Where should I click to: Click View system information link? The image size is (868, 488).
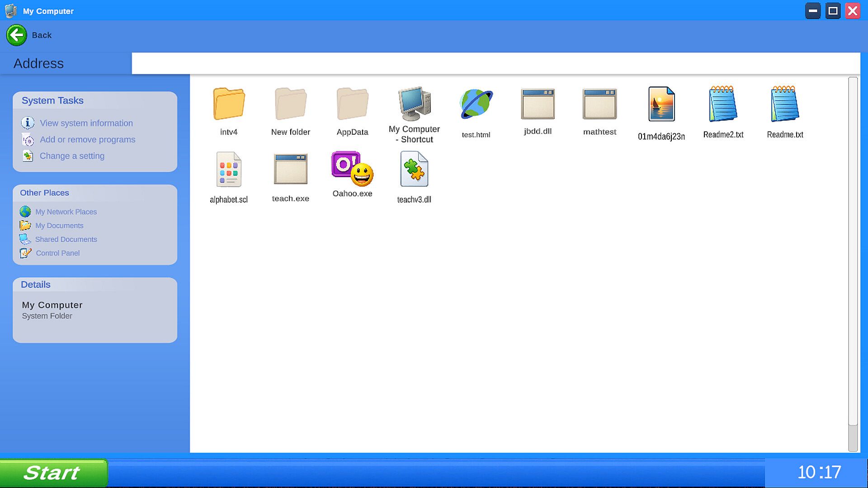click(x=86, y=123)
